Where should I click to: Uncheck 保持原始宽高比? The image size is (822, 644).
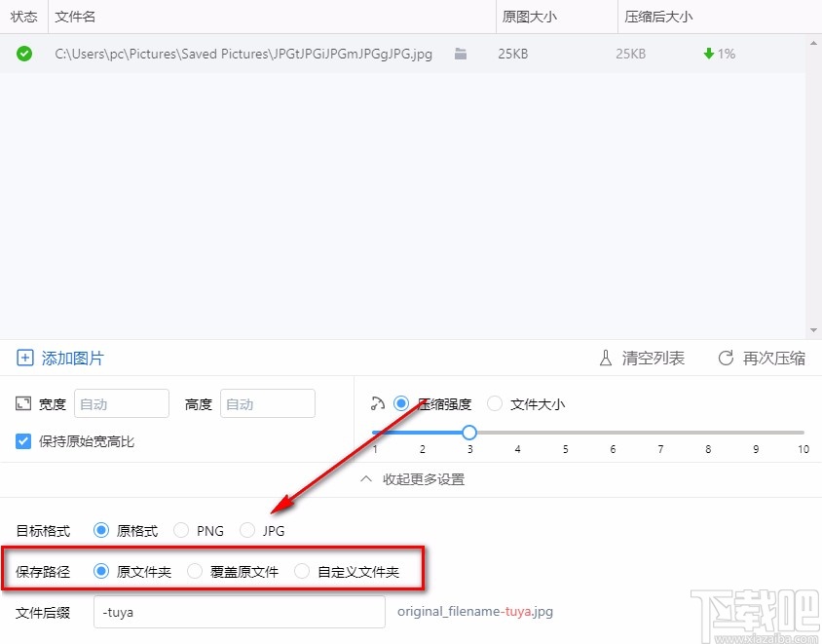click(22, 439)
